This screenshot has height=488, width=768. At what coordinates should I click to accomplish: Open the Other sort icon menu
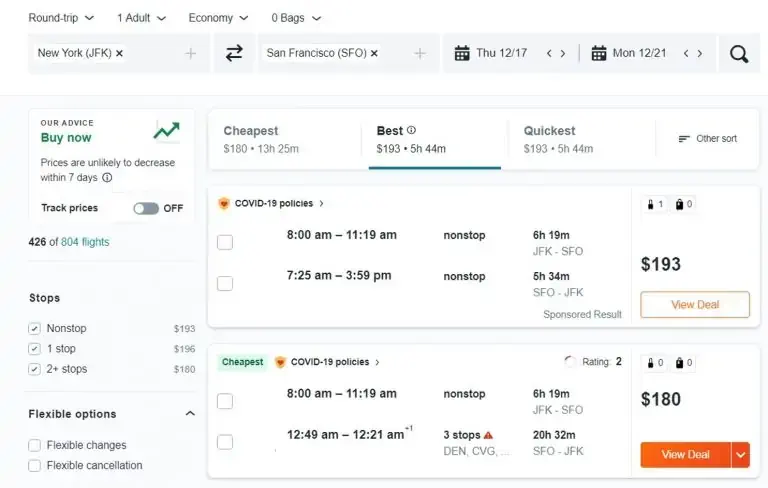pyautogui.click(x=684, y=139)
